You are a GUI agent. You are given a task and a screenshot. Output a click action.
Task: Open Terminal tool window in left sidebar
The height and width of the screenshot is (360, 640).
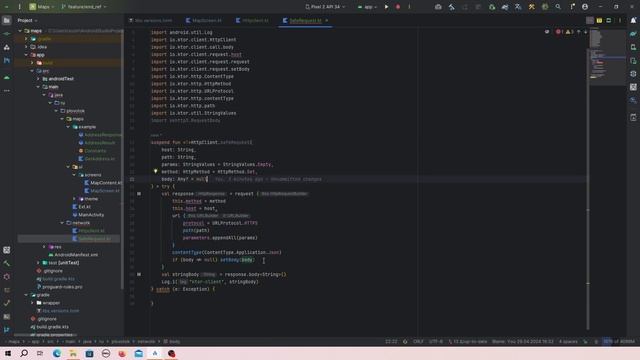7,316
